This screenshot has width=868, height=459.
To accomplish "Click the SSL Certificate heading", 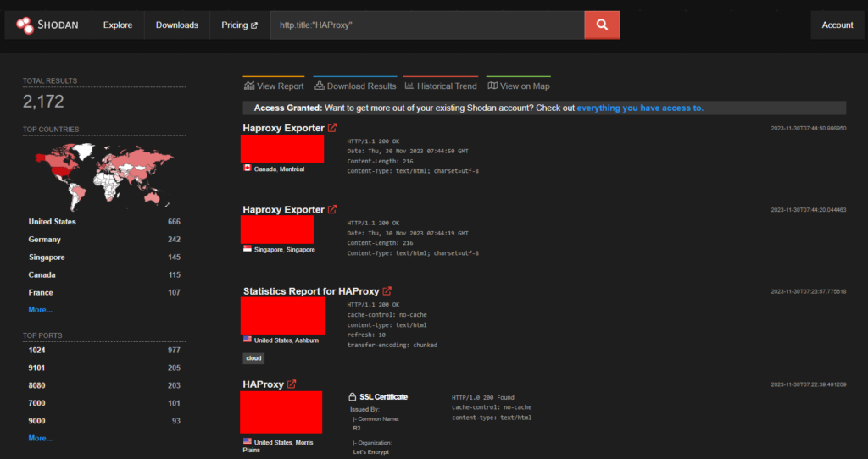I will 384,397.
